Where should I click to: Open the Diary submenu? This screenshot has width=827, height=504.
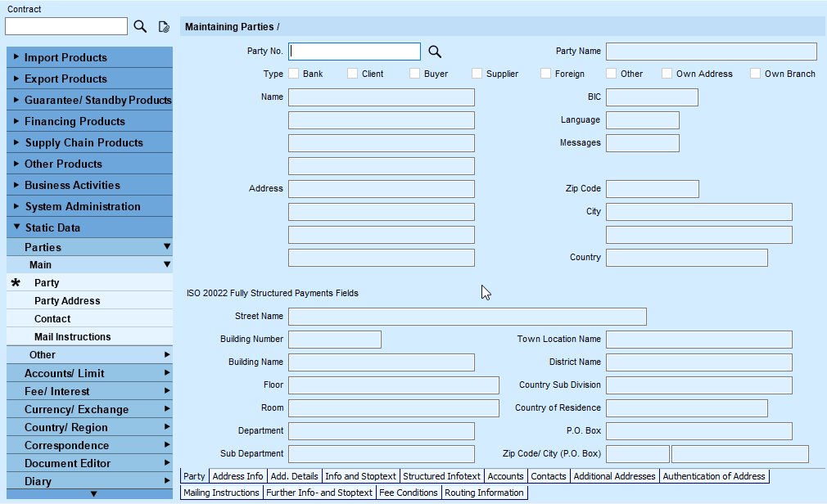90,481
